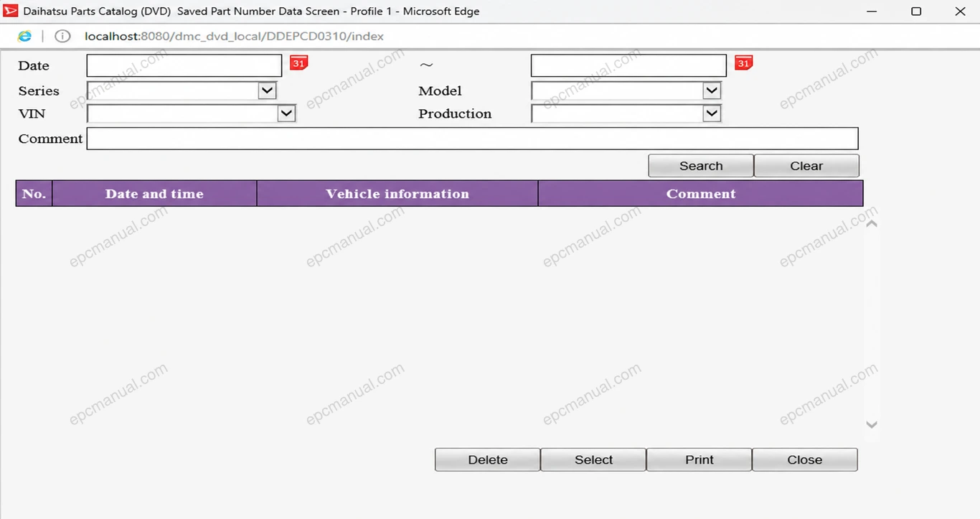Viewport: 980px width, 519px height.
Task: Click the Daihatsu logo in title bar
Action: 11,11
